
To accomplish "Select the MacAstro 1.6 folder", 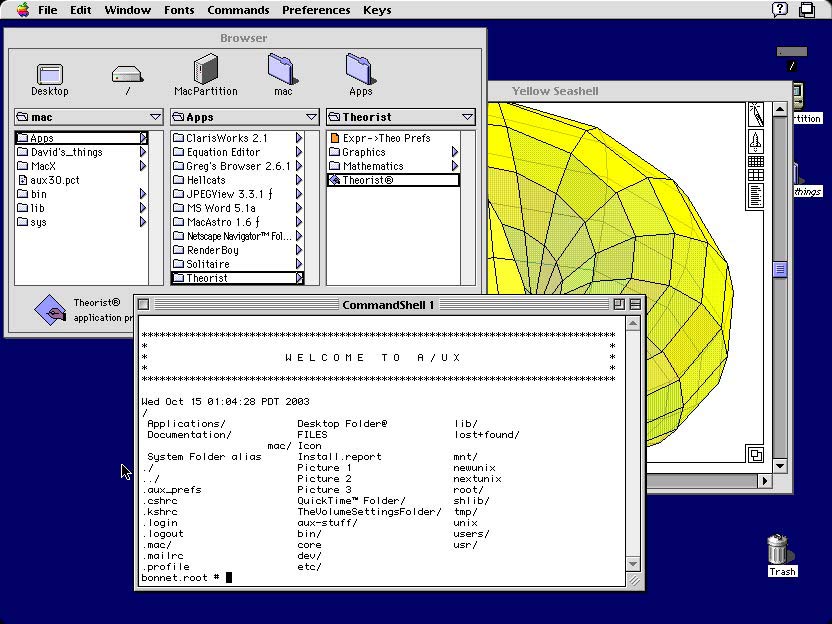I will coord(216,222).
